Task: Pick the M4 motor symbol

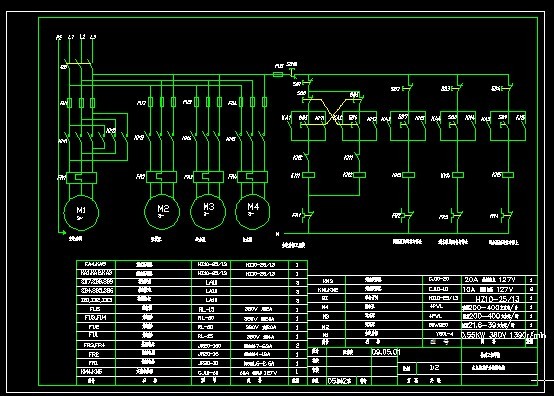Action: pyautogui.click(x=253, y=211)
